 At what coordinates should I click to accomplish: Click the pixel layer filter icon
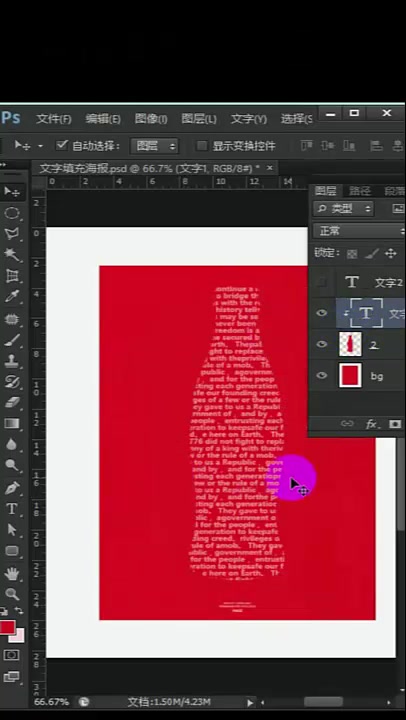(x=398, y=209)
